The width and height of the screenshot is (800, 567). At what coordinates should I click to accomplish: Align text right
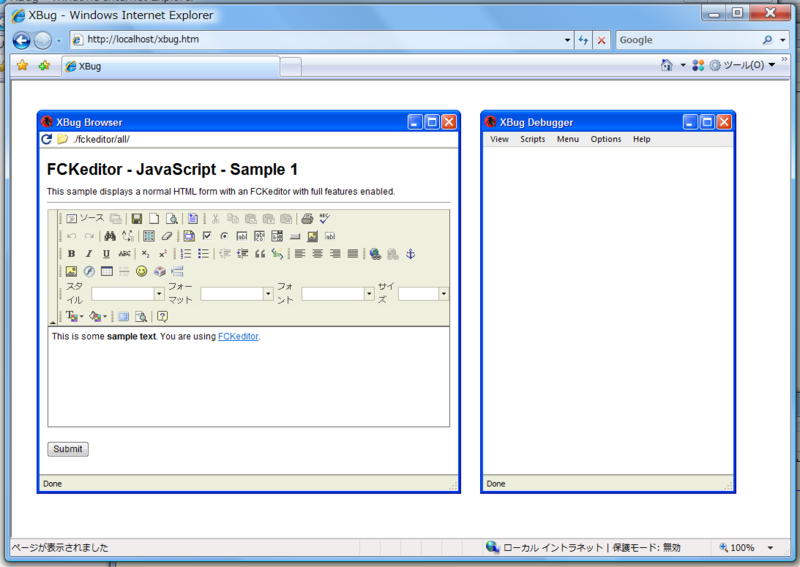point(335,254)
